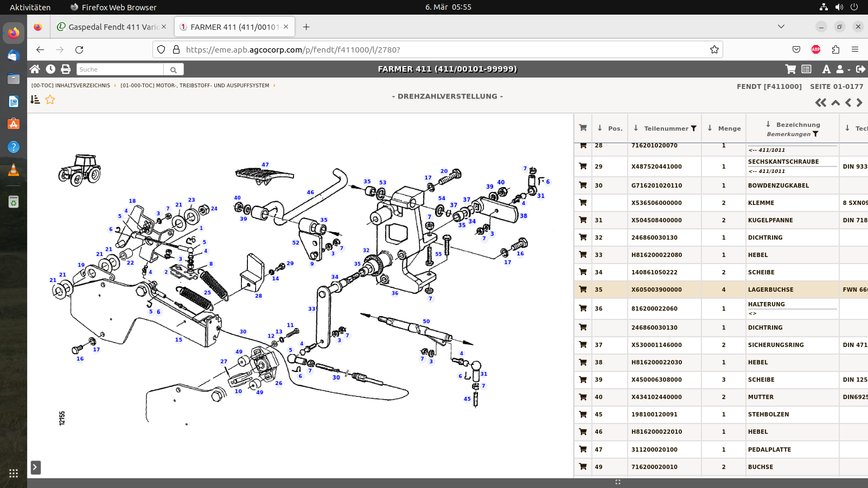Log out using the exit icon

pyautogui.click(x=860, y=69)
